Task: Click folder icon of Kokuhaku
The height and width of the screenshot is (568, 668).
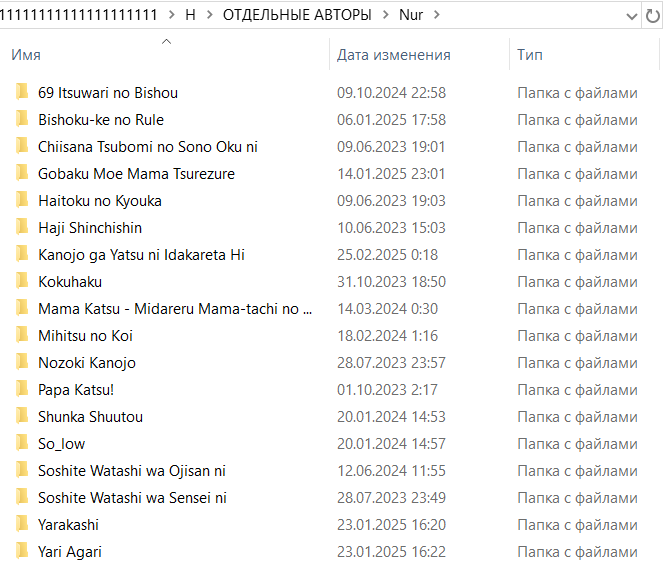Action: (x=22, y=281)
